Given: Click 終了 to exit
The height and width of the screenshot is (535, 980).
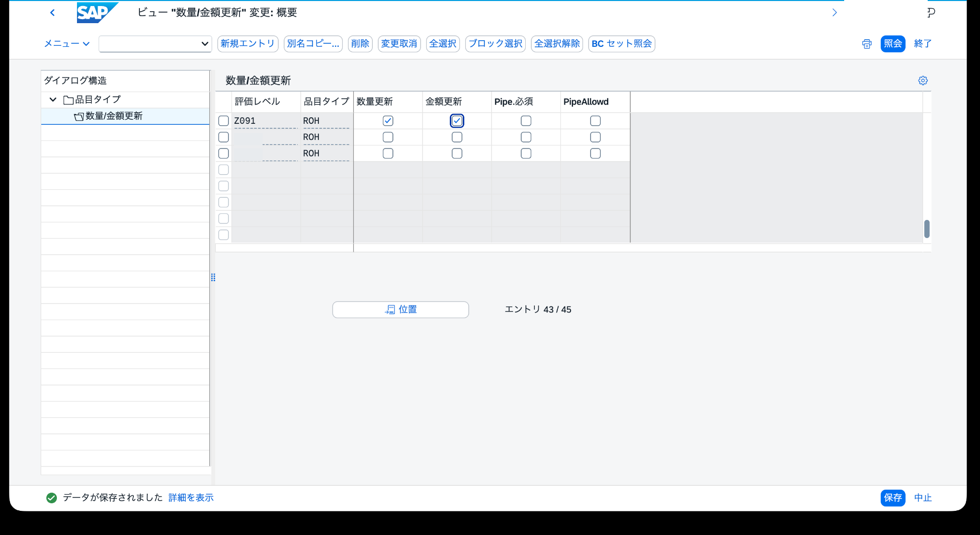Looking at the screenshot, I should pyautogui.click(x=923, y=44).
